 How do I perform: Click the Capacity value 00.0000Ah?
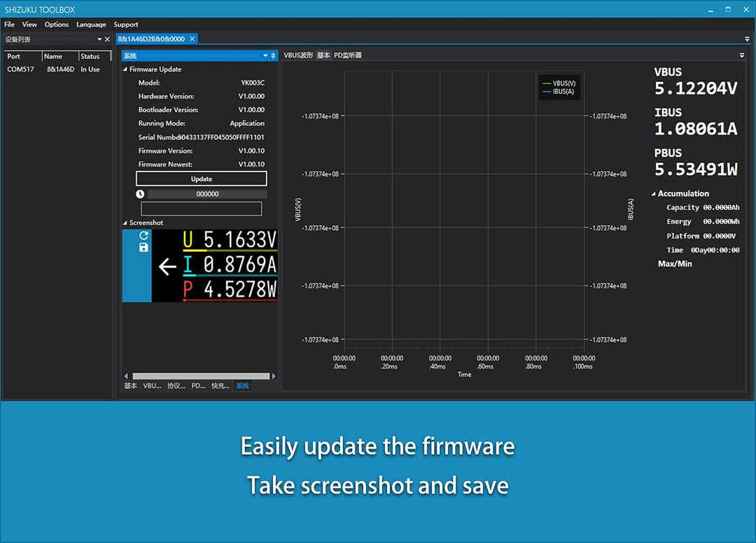point(721,208)
